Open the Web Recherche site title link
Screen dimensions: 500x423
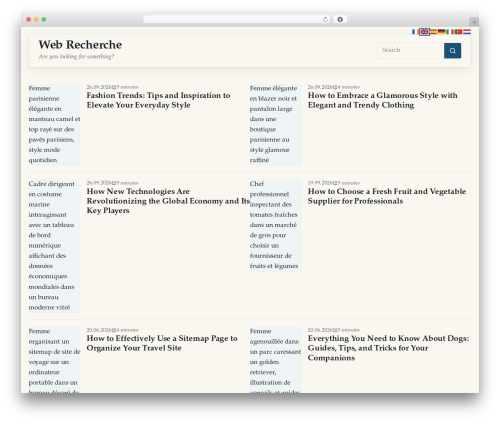coord(80,45)
